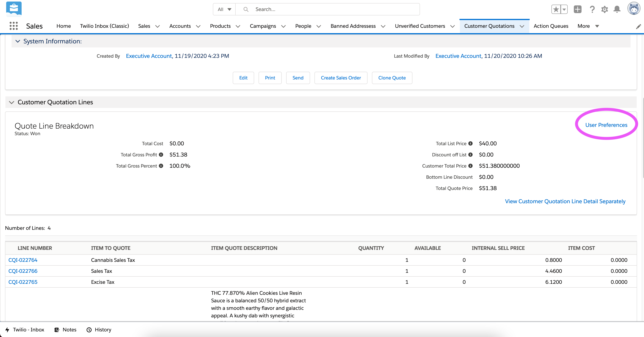Viewport: 644px width, 337px height.
Task: Open the App Launcher grid icon
Action: click(13, 26)
